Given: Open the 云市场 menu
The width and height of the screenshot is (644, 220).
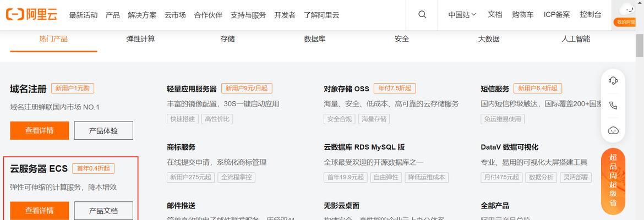Looking at the screenshot, I should [175, 15].
